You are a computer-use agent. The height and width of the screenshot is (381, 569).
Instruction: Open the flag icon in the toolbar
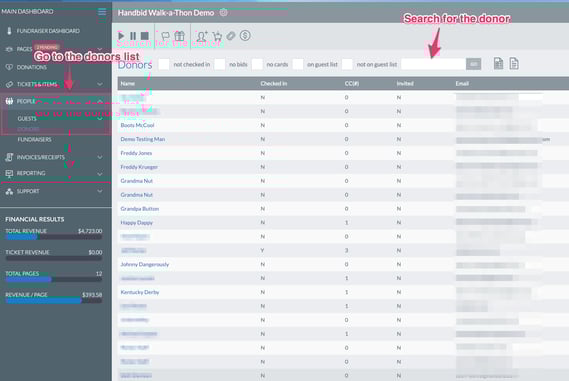click(x=165, y=36)
